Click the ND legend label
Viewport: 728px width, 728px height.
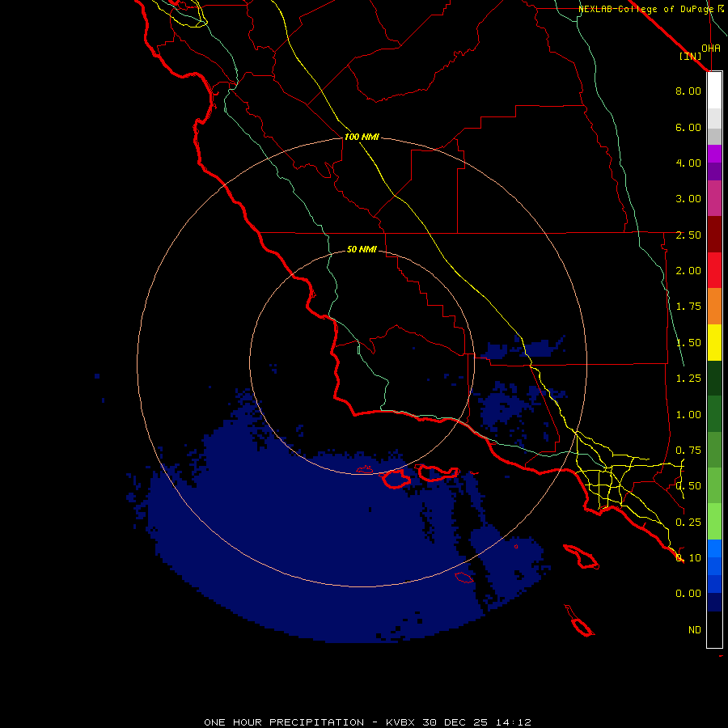pos(695,630)
